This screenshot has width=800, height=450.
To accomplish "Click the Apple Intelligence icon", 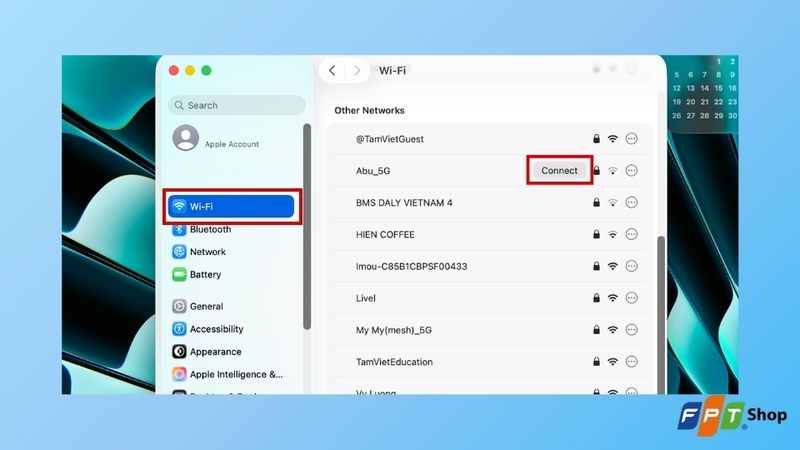I will point(179,374).
